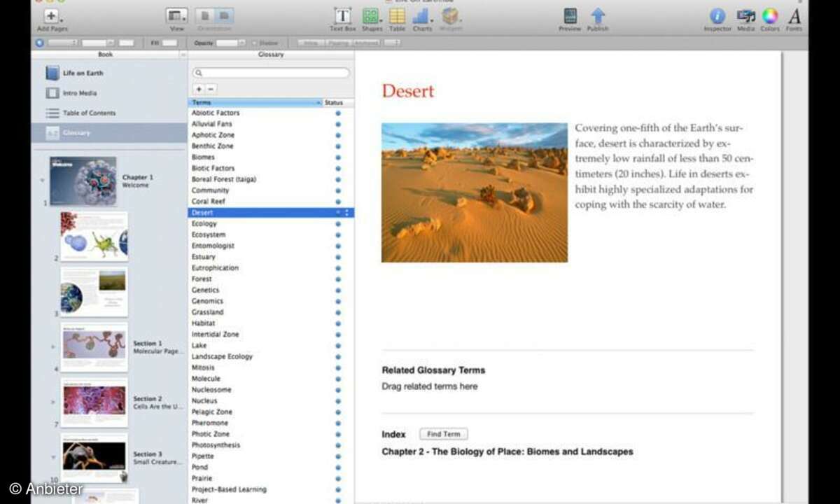The image size is (840, 504).
Task: Select page 3 thumbnail with globe
Action: [x=94, y=292]
